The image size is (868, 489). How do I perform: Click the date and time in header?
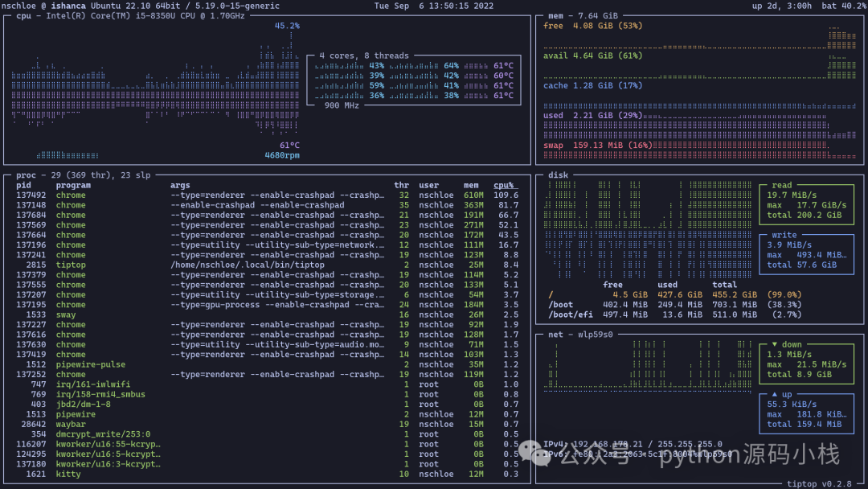(x=433, y=6)
